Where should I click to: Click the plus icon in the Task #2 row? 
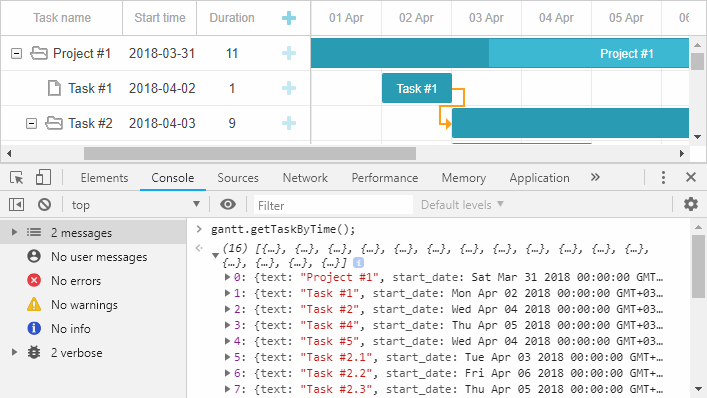289,123
